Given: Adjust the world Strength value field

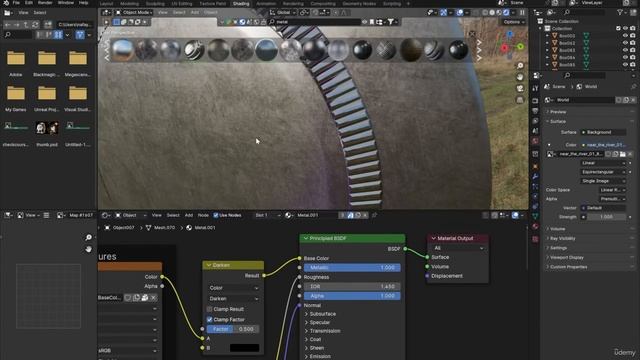Looking at the screenshot, I should point(606,217).
